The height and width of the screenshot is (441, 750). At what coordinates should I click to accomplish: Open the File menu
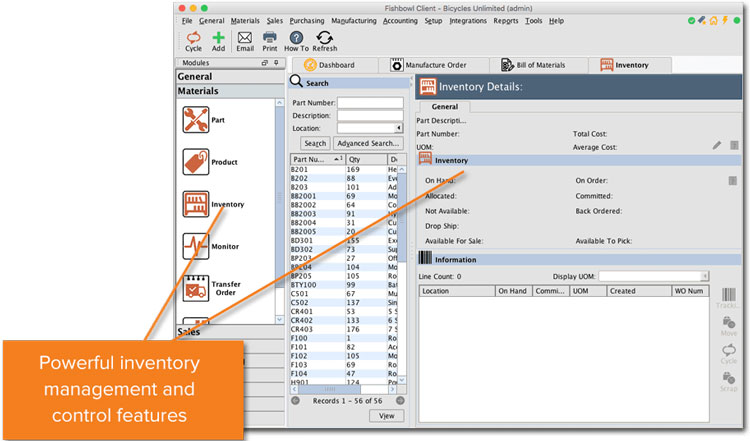(187, 21)
